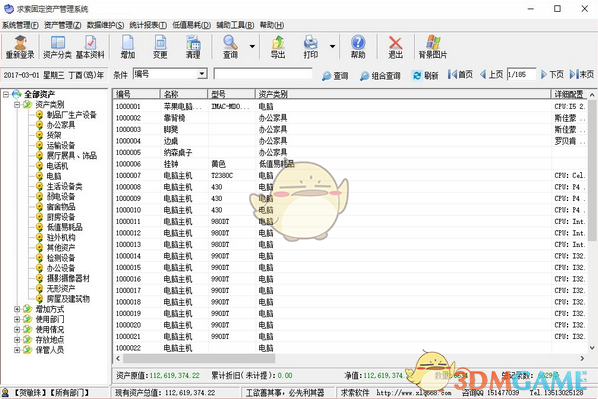Screen dimensions: 598x399
Task: Open the 数据维护(S) menu
Action: (x=105, y=25)
